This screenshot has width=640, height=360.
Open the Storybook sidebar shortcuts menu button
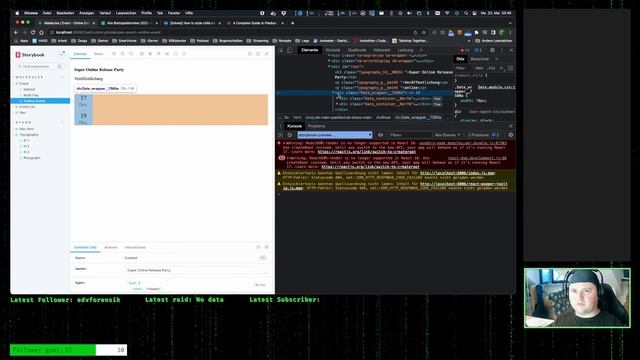click(x=62, y=53)
